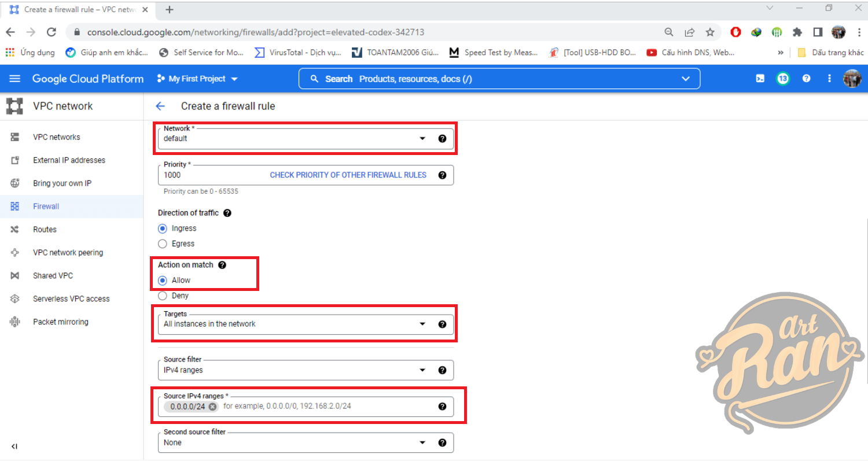Activate Cloud Shell icon in header
Screen dimensions: 868x461
pyautogui.click(x=760, y=79)
